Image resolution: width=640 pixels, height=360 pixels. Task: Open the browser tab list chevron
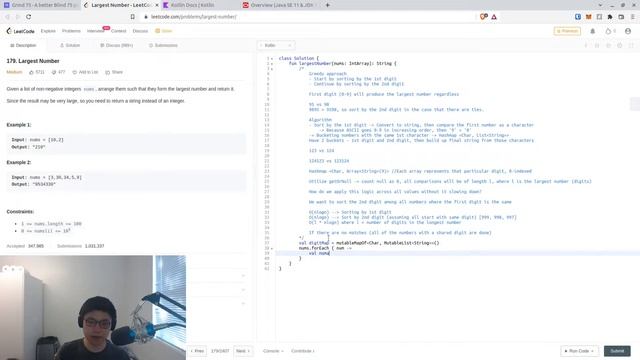600,5
